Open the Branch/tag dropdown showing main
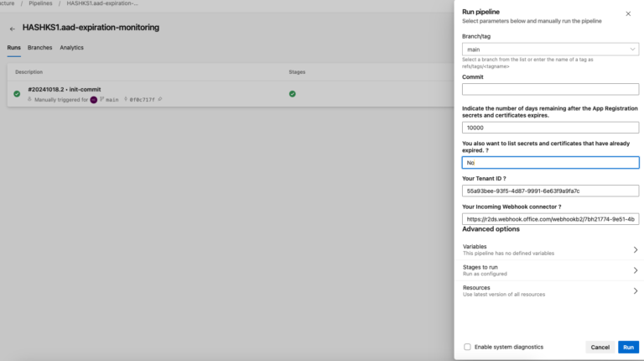 pyautogui.click(x=550, y=50)
